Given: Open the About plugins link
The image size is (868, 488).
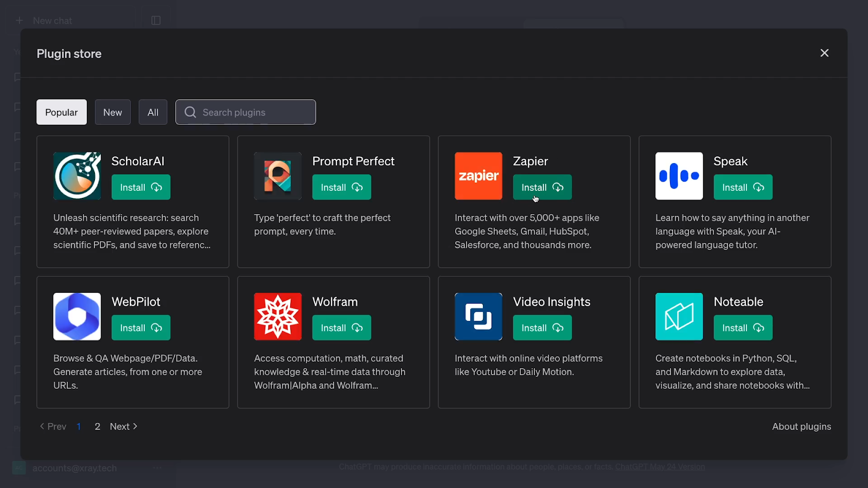Looking at the screenshot, I should point(801,427).
